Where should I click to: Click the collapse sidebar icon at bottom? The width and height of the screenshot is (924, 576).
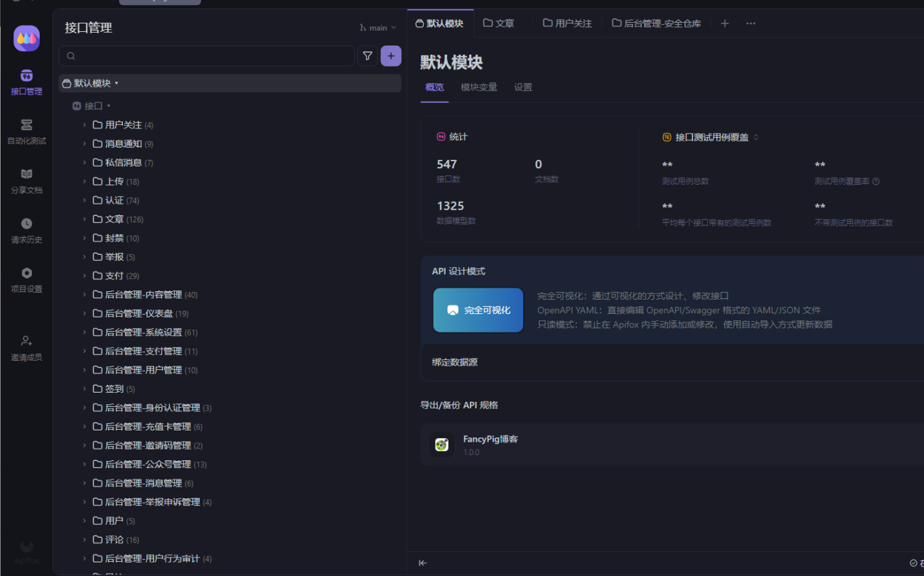[x=423, y=563]
